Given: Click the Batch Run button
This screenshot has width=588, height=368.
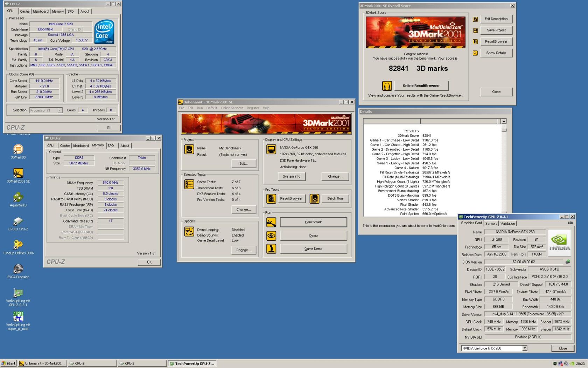Looking at the screenshot, I should [x=335, y=199].
